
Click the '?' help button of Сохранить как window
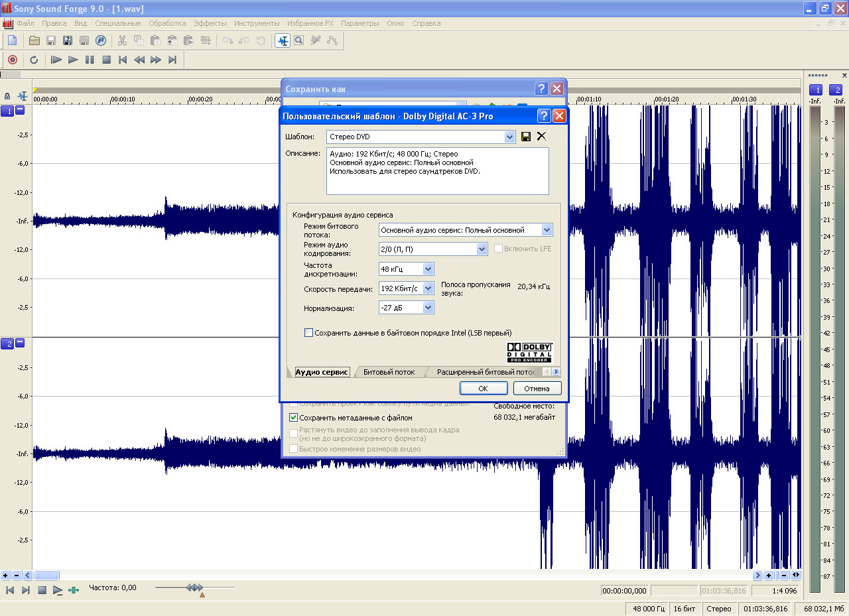541,89
